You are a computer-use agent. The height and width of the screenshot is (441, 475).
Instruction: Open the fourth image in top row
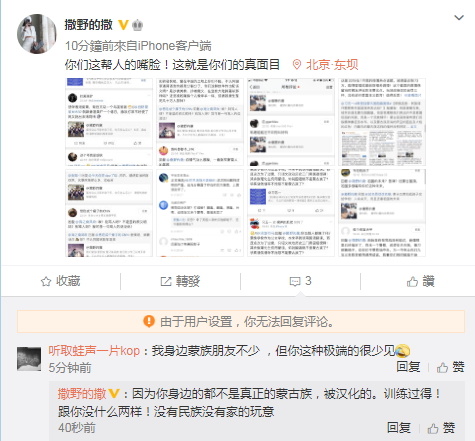382,122
